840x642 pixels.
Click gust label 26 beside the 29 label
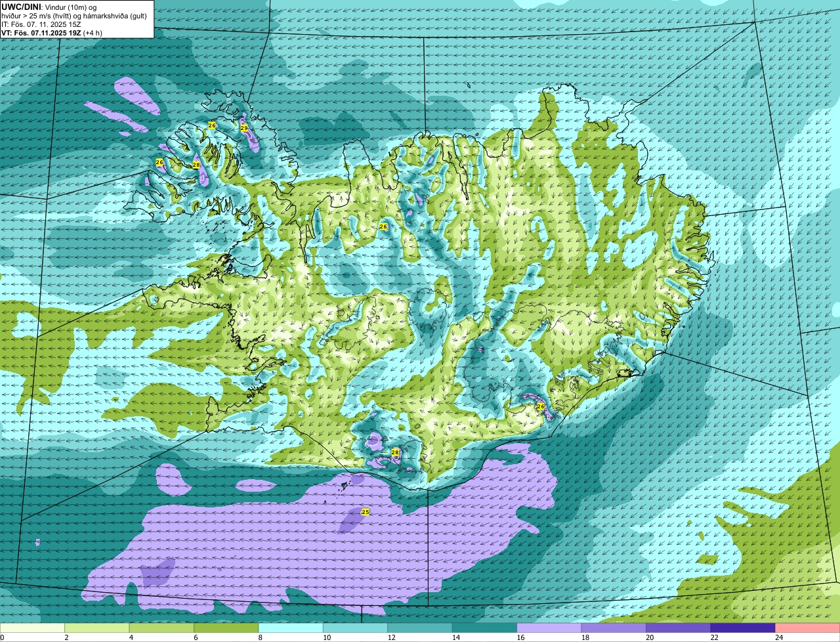point(212,125)
